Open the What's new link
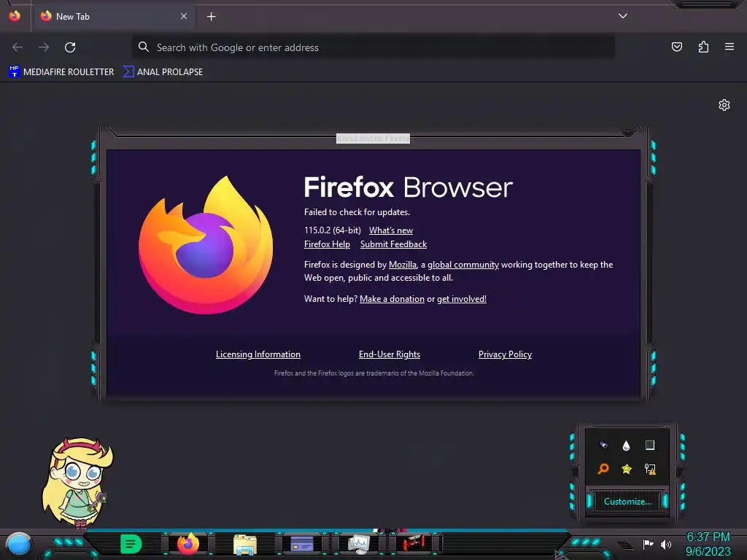The width and height of the screenshot is (747, 560). [391, 230]
